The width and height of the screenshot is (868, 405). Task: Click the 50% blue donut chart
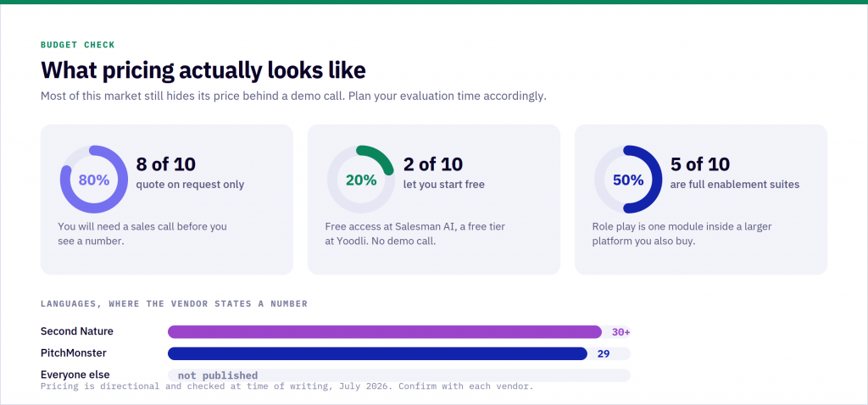coord(628,180)
